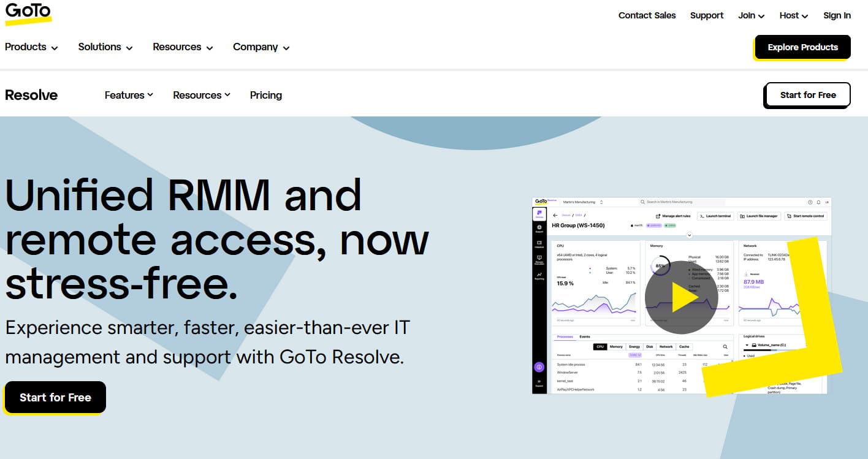This screenshot has height=459, width=868.
Task: Open the Products menu
Action: pos(31,47)
